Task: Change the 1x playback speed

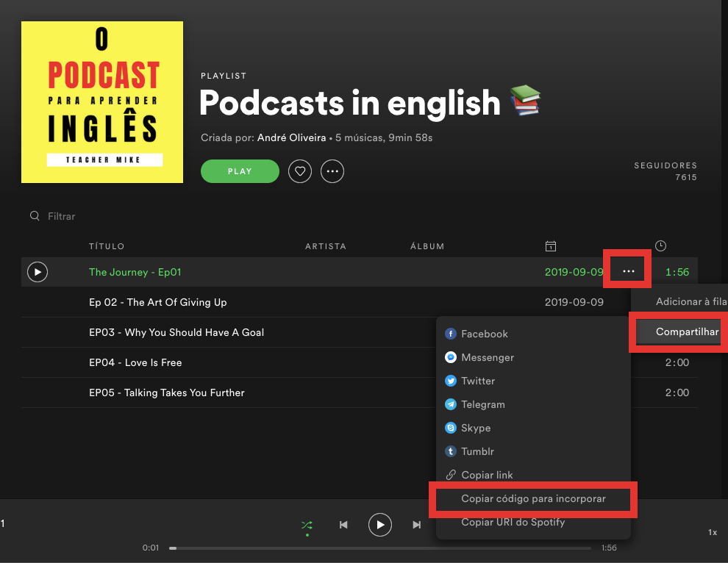Action: click(x=713, y=532)
